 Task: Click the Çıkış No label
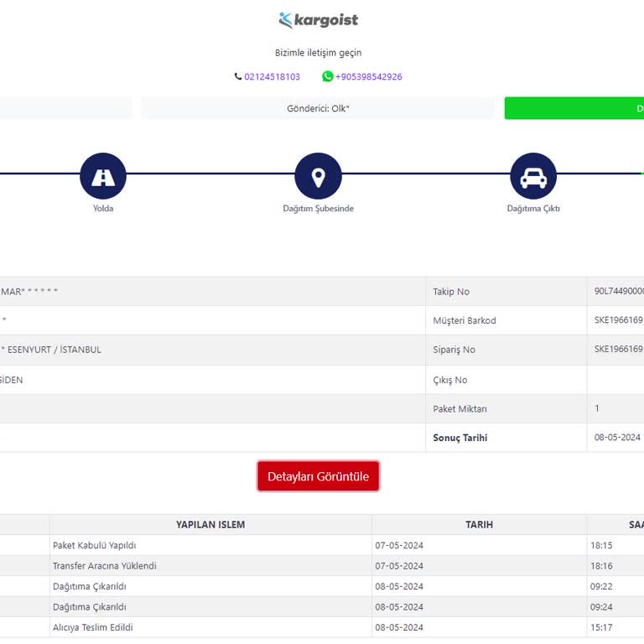pos(449,380)
